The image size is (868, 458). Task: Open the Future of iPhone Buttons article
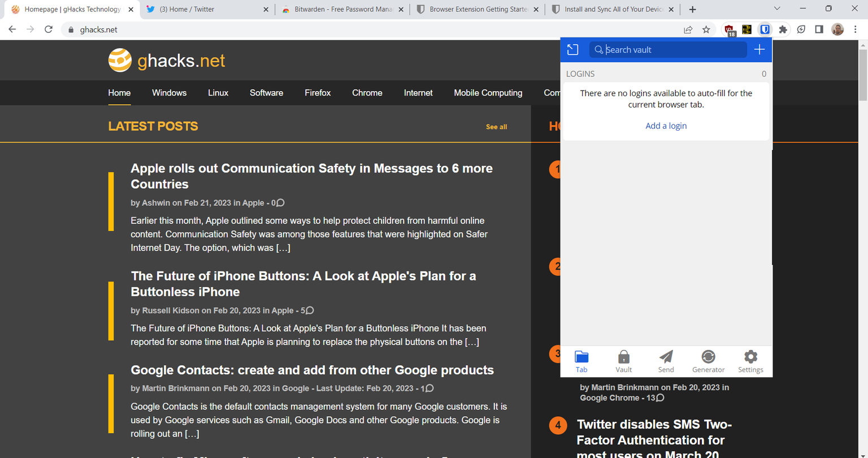[303, 284]
